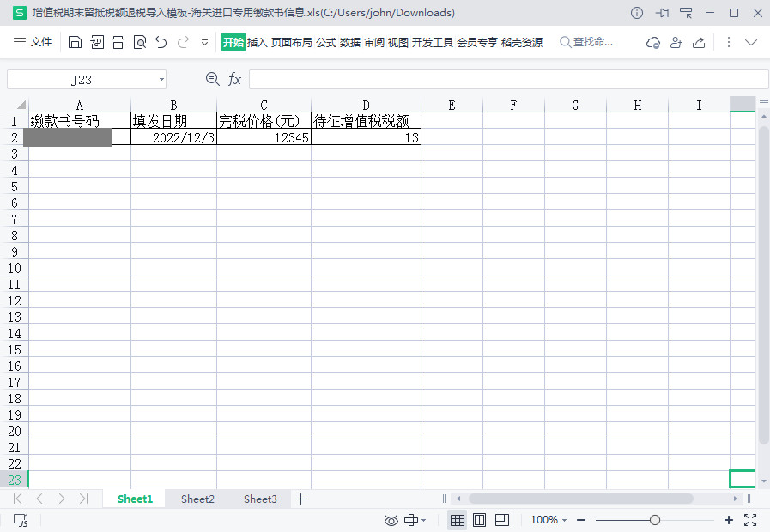The height and width of the screenshot is (532, 770).
Task: Enter full screen mode from status bar
Action: coord(749,520)
